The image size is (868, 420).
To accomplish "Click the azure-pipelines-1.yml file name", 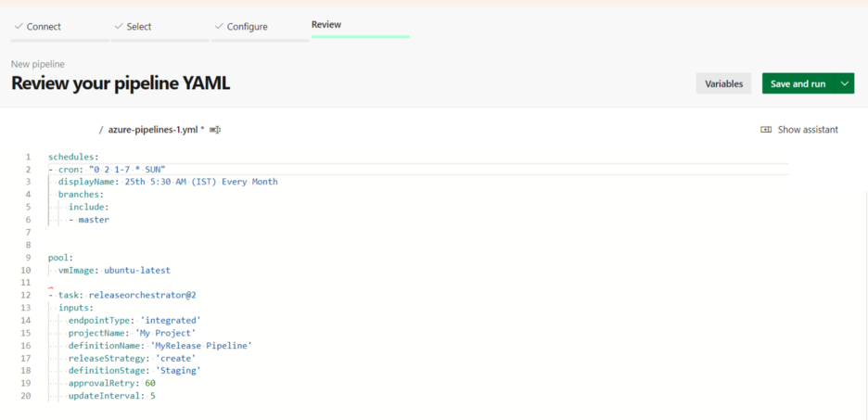I will pos(153,130).
